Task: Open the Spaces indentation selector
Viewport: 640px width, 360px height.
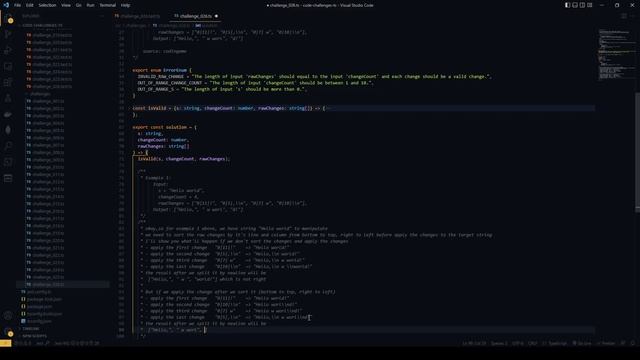Action: pos(499,343)
